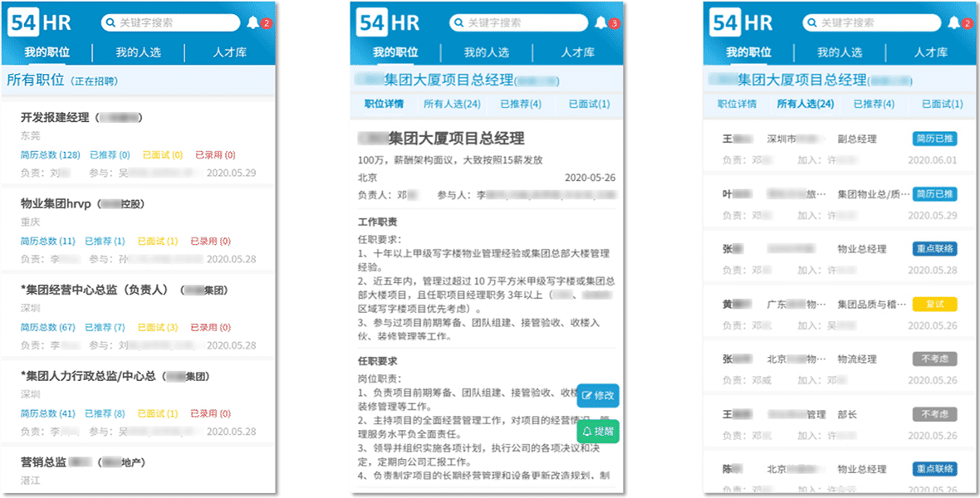Open the 营销总监 job entry
Screen dimensions: 980x498
click(138, 469)
